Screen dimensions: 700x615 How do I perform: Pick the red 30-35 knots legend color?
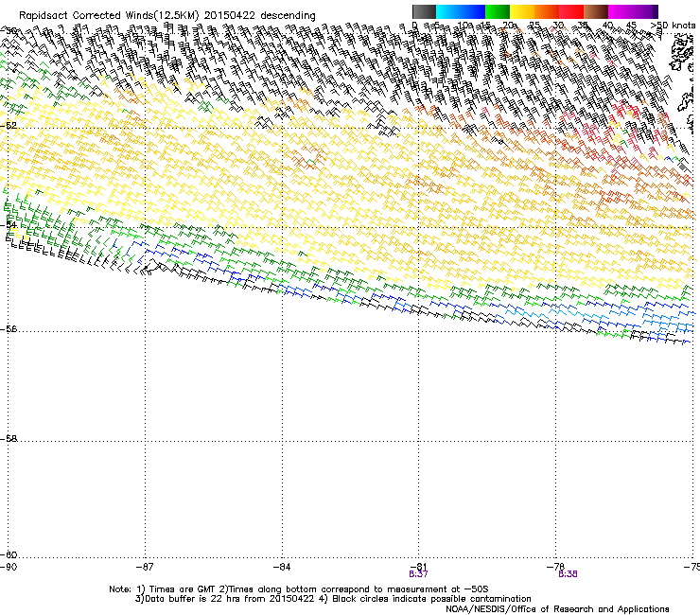click(x=571, y=11)
